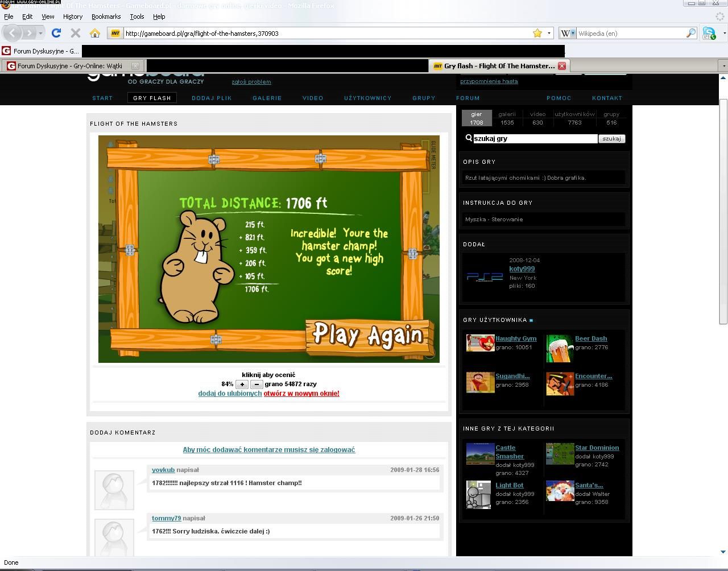This screenshot has width=728, height=571.
Task: Open VIDEO in site navigation
Action: coord(313,98)
